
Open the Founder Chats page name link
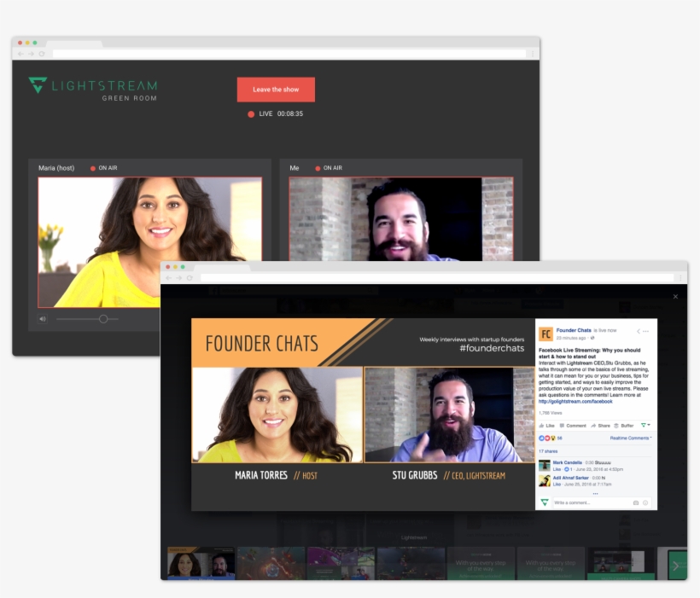[574, 330]
